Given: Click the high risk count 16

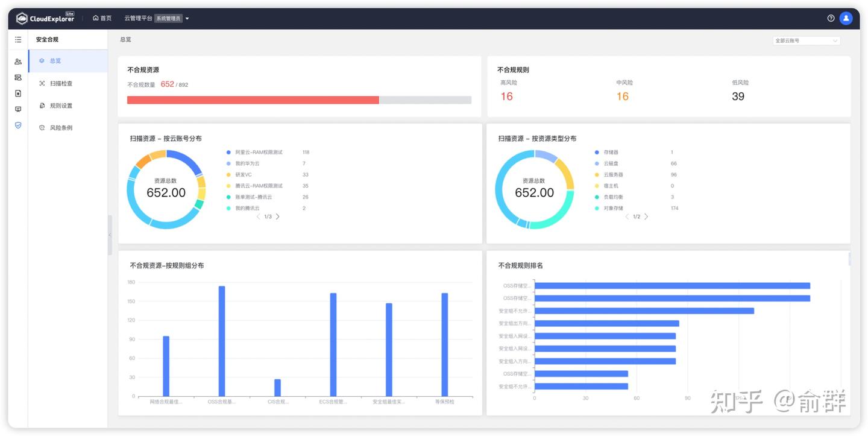Looking at the screenshot, I should pyautogui.click(x=506, y=96).
